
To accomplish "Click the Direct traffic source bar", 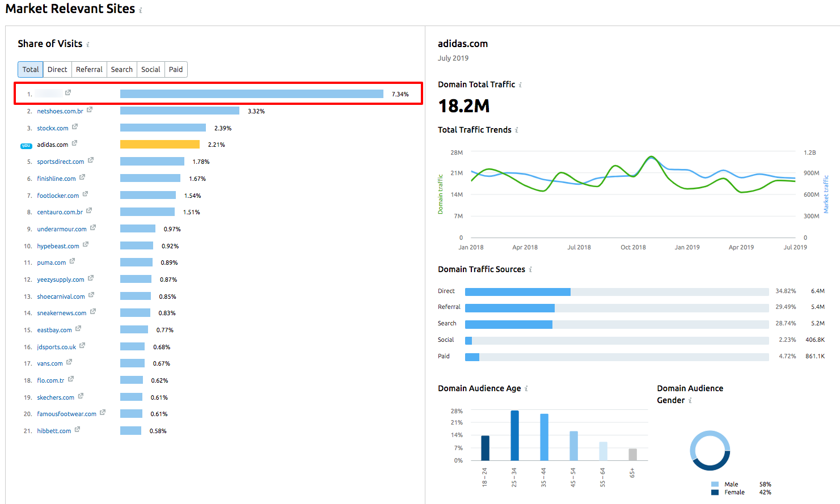I will (x=518, y=291).
